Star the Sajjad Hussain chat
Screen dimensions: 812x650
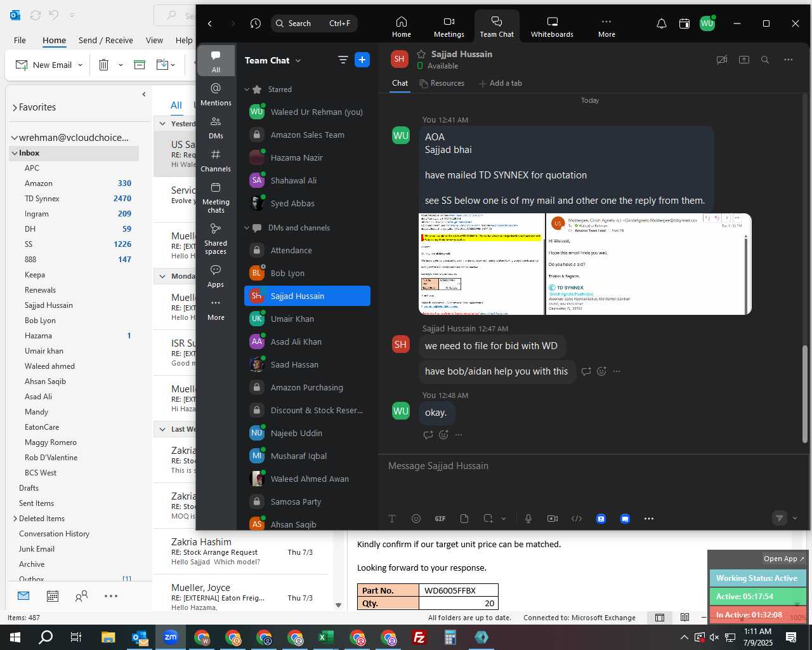pyautogui.click(x=421, y=54)
